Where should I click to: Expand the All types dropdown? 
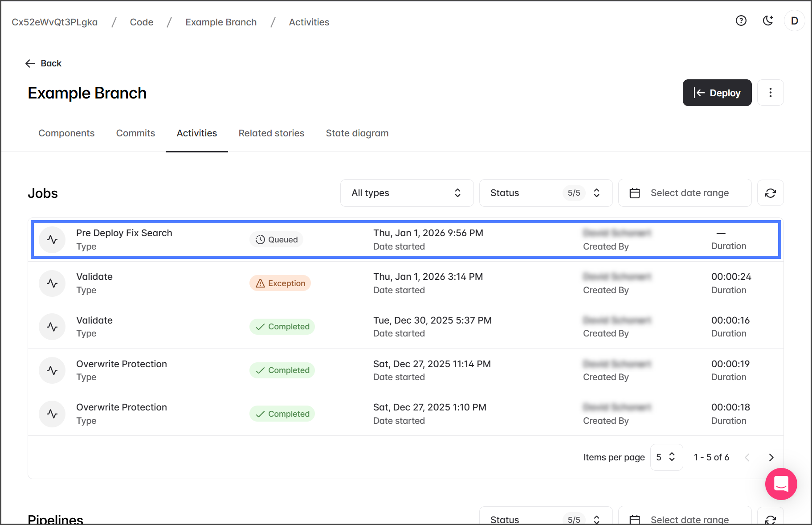pos(406,193)
